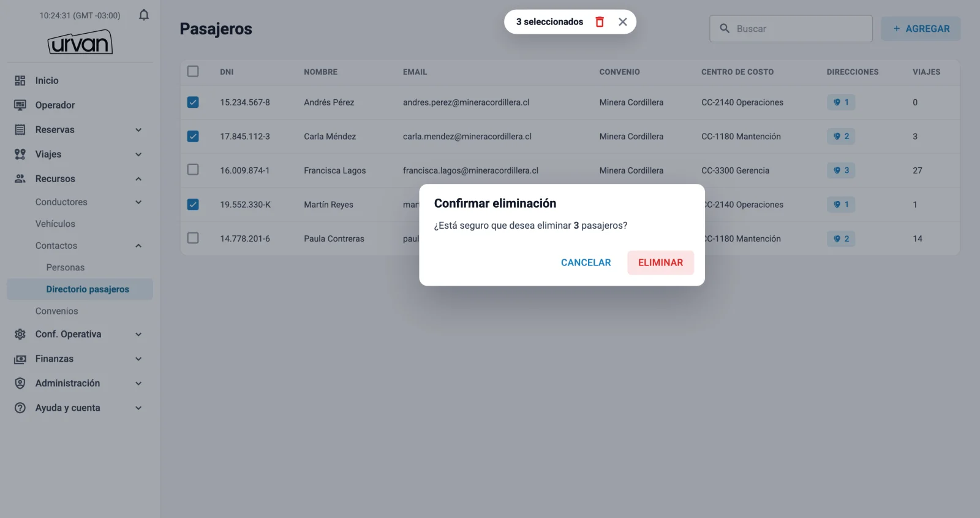Open Andrés Pérez's addresses badge

pyautogui.click(x=841, y=102)
